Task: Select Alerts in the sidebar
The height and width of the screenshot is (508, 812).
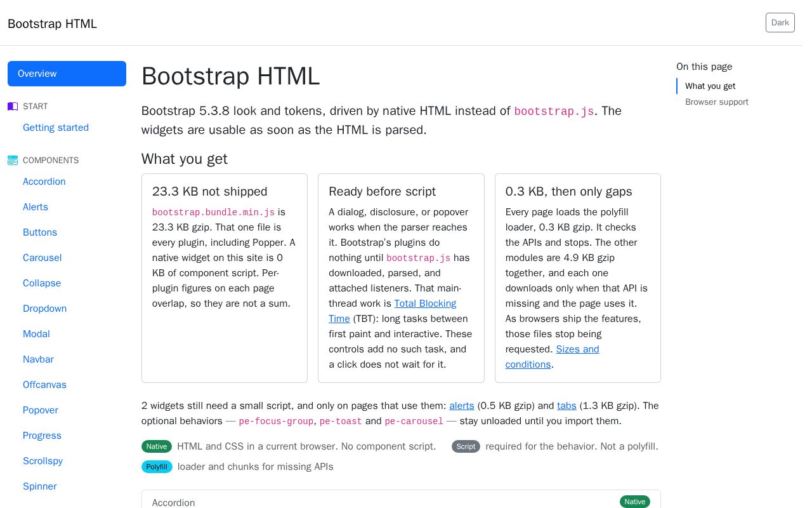Action: pyautogui.click(x=36, y=207)
